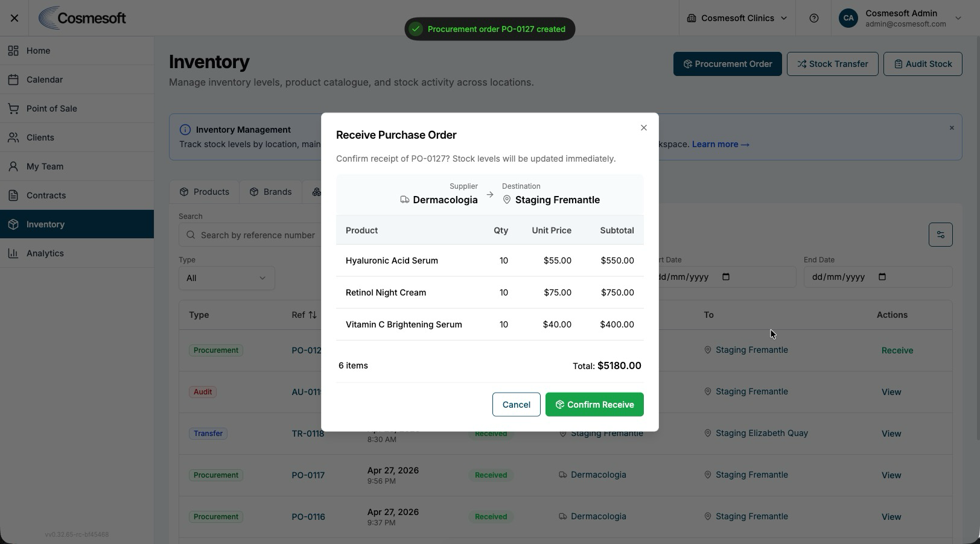
Task: Select Inventory in the sidebar
Action: coord(77,224)
